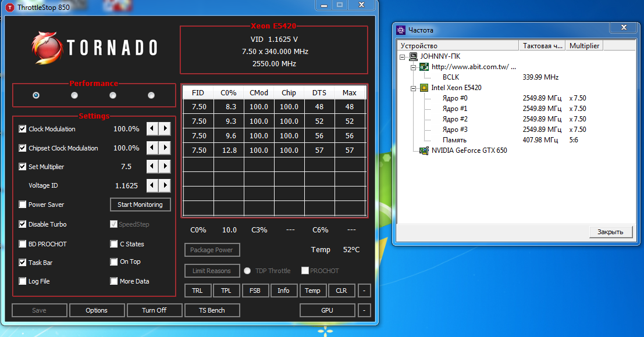Launch TS Bench benchmark

pyautogui.click(x=212, y=310)
